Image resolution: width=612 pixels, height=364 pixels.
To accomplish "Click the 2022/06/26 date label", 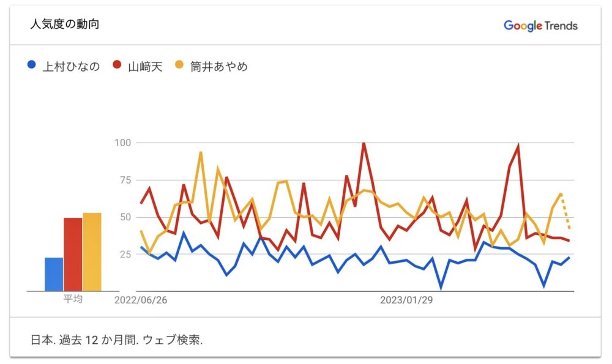I will [x=140, y=300].
